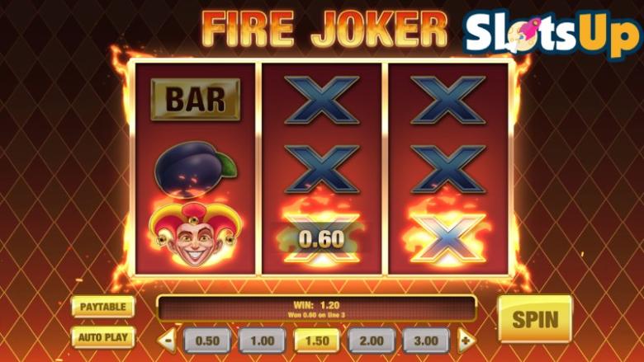The height and width of the screenshot is (362, 644).
Task: Decrease bet with the minus arrow
Action: point(168,341)
